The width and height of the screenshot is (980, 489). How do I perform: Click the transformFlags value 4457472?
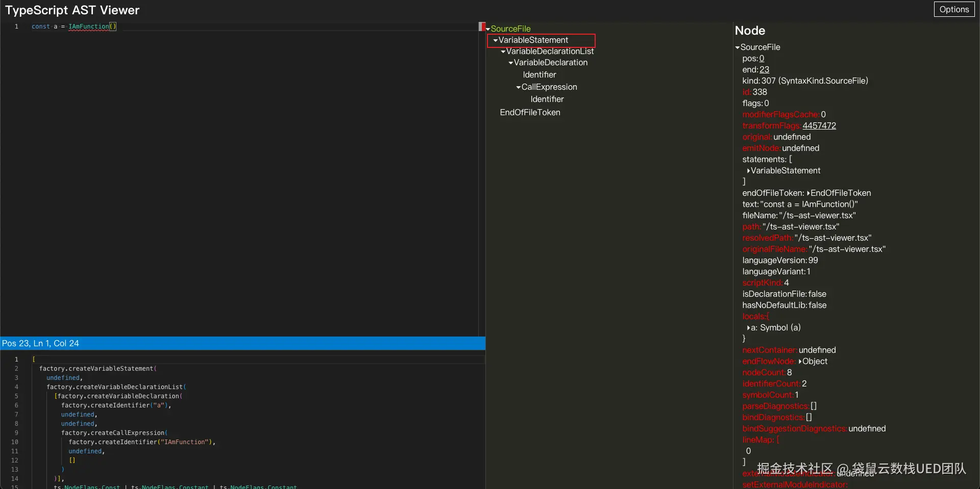click(x=819, y=126)
